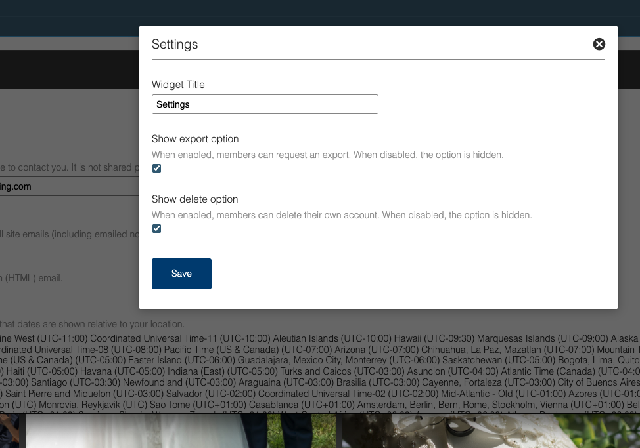Close the Settings dialog with the X icon
Image resolution: width=640 pixels, height=448 pixels.
point(599,44)
